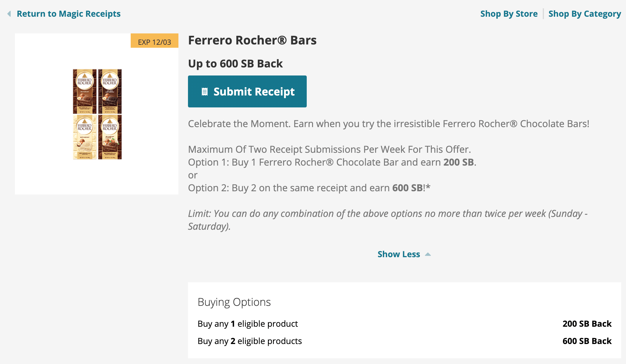The image size is (626, 364).
Task: Click the upward chevron next to Show Less
Action: pos(428,254)
